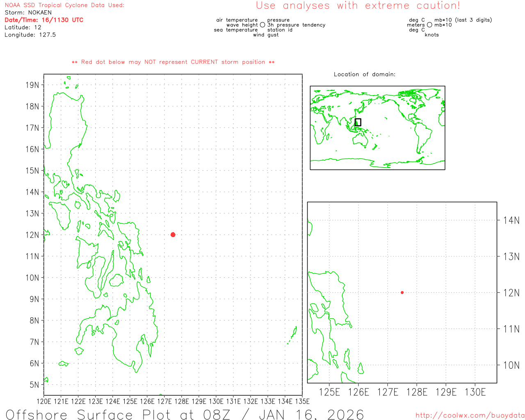Click the station circle beside "wave height"
Screen dimensions: 525x420
pyautogui.click(x=262, y=25)
